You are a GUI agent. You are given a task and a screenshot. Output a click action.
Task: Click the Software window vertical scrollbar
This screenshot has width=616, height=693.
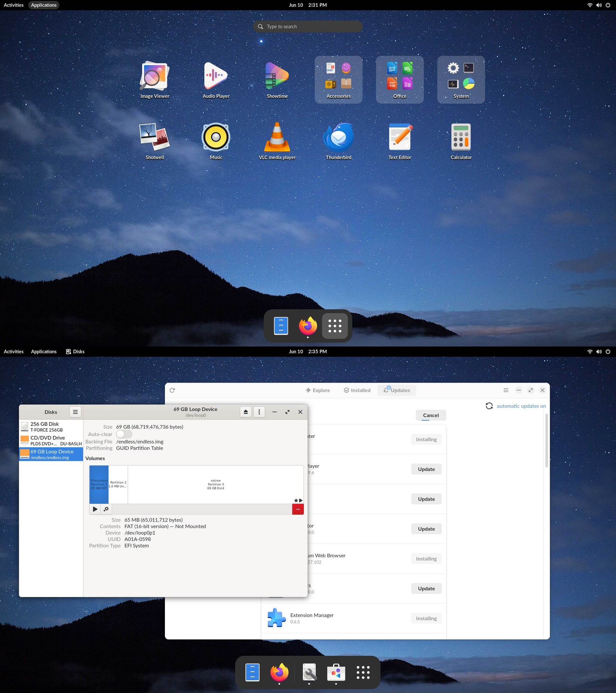point(547,440)
